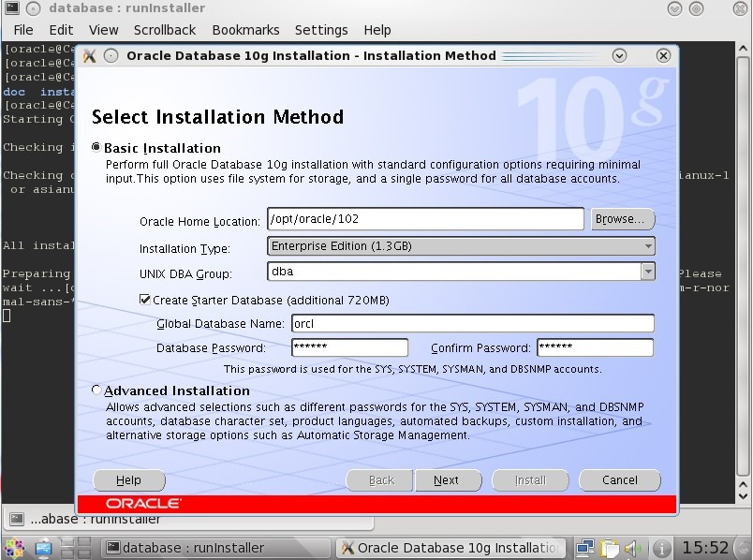The height and width of the screenshot is (560, 753).
Task: Open the UNIX DBA Group dropdown
Action: pos(648,272)
